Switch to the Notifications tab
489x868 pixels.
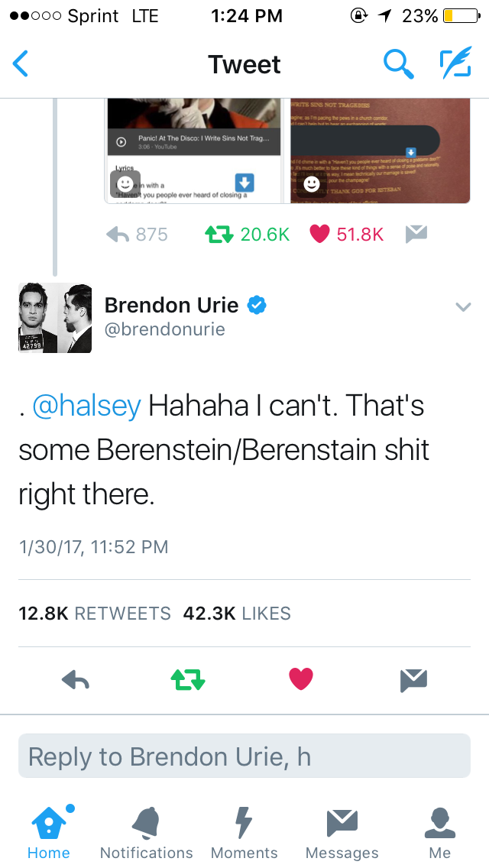tap(146, 833)
